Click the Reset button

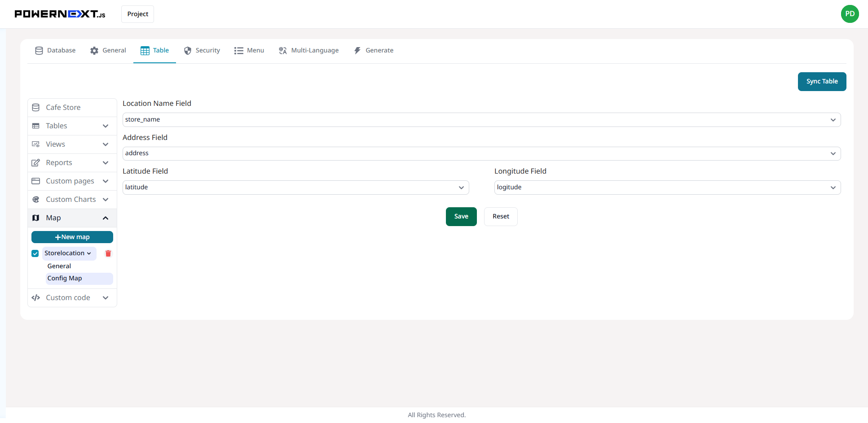(501, 217)
